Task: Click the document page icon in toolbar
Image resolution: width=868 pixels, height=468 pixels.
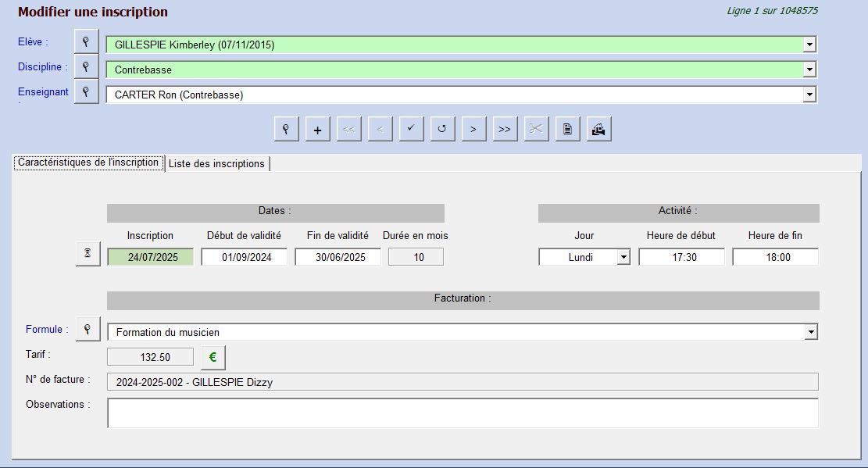Action: 567,130
